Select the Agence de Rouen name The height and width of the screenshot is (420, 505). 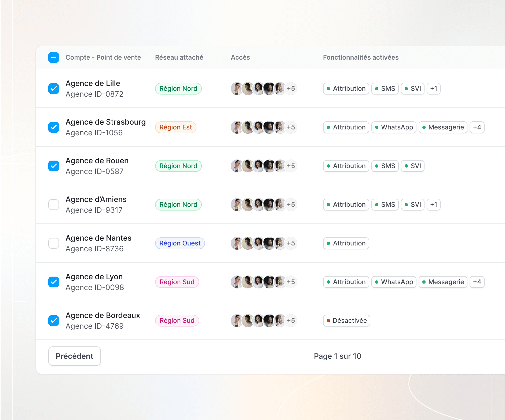click(97, 161)
